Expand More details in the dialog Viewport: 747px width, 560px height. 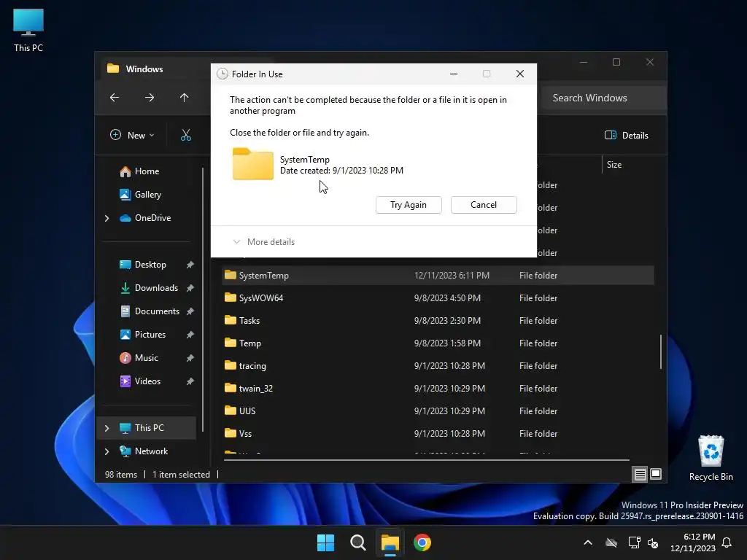(264, 242)
